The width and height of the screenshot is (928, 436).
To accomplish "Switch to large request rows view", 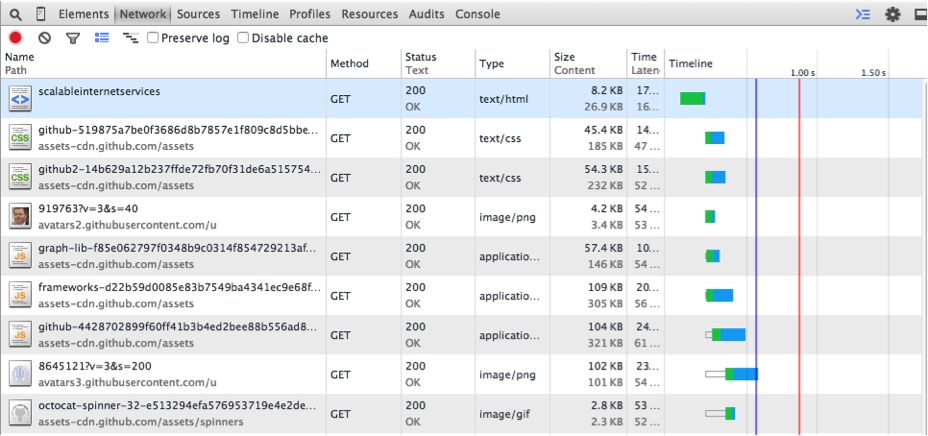I will coord(102,38).
